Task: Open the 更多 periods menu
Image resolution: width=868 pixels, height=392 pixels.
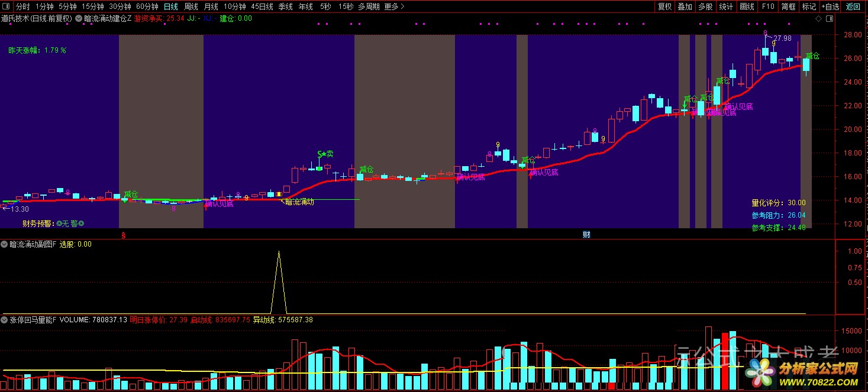Action: [x=394, y=7]
